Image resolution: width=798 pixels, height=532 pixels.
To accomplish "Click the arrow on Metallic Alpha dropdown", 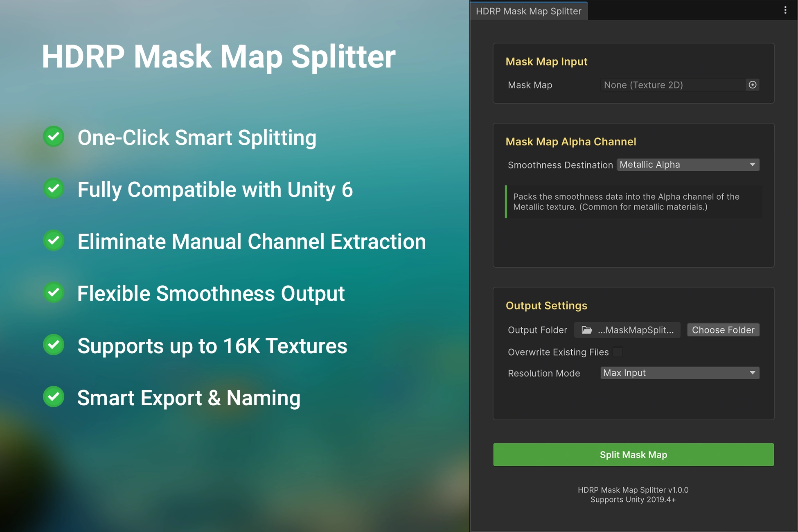I will click(x=752, y=165).
